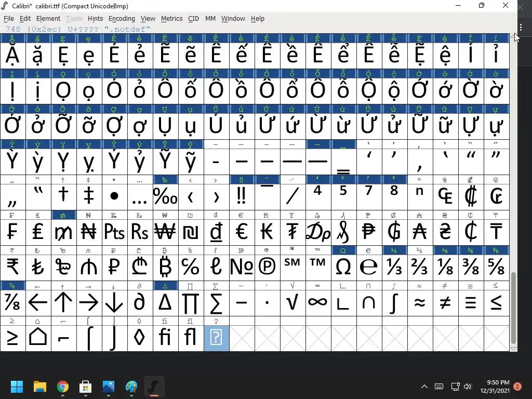Select the Pound sterling lira glyph
The width and height of the screenshot is (532, 399).
38,232
